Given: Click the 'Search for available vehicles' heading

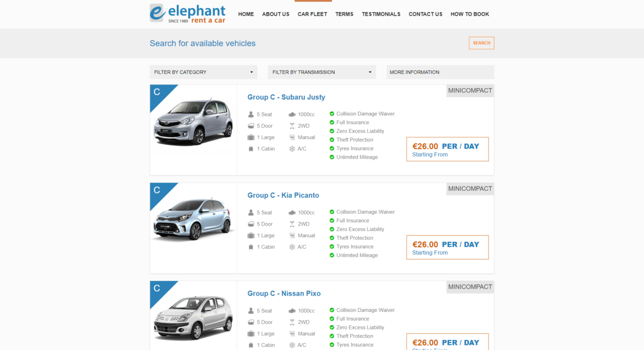Looking at the screenshot, I should click(x=203, y=43).
